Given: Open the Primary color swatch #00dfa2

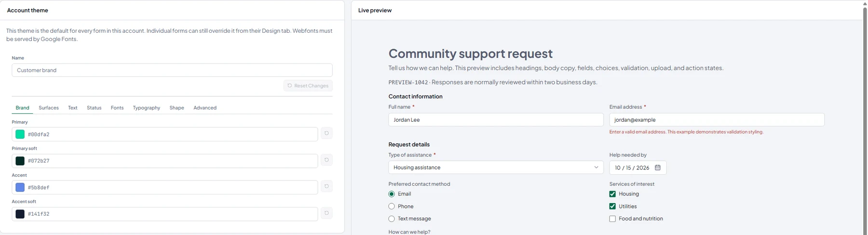Looking at the screenshot, I should click(x=20, y=134).
